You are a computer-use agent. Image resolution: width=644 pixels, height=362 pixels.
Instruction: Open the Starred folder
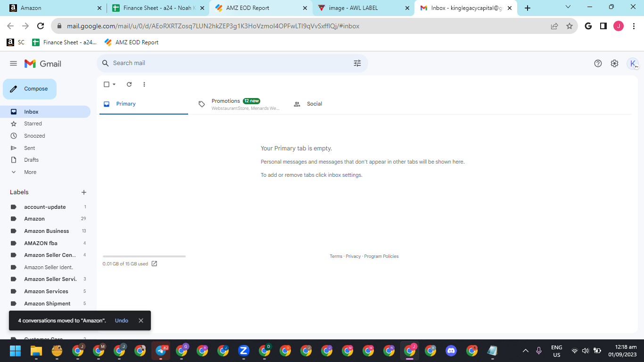tap(33, 123)
